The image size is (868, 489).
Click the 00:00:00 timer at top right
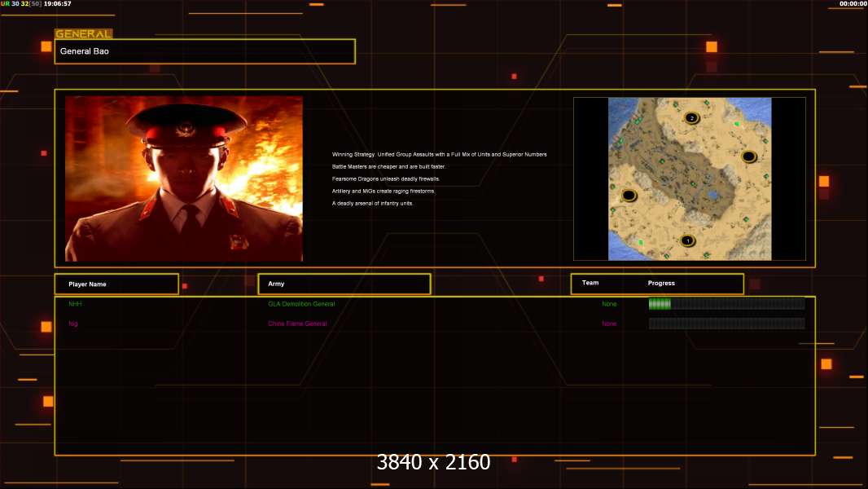[x=853, y=3]
